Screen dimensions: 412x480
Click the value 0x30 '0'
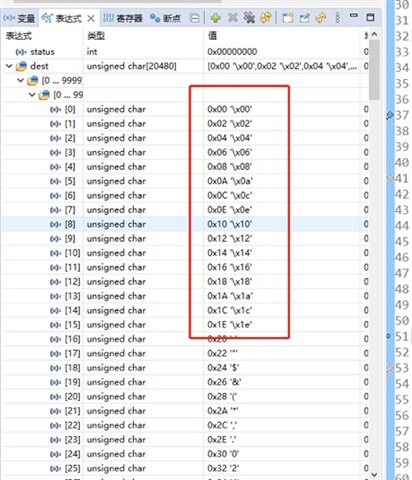(223, 454)
